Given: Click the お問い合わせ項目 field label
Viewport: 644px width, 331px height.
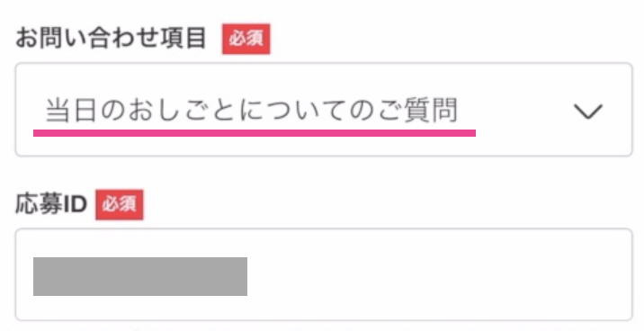Looking at the screenshot, I should coord(111,39).
